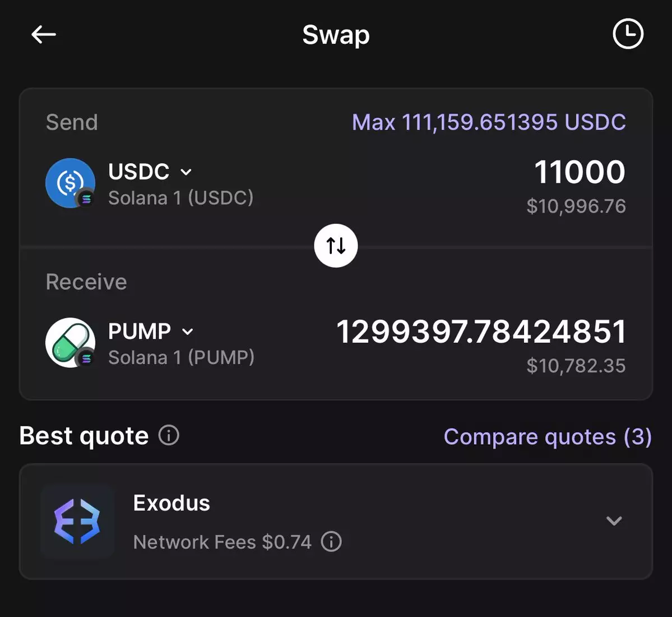Screen dimensions: 672x617
Task: Open Compare quotes (3)
Action: [547, 437]
